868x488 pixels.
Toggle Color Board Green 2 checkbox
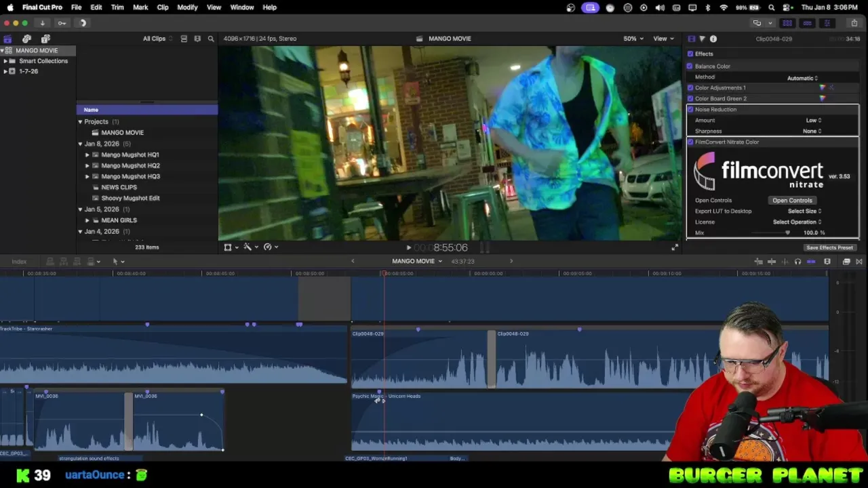click(x=690, y=98)
